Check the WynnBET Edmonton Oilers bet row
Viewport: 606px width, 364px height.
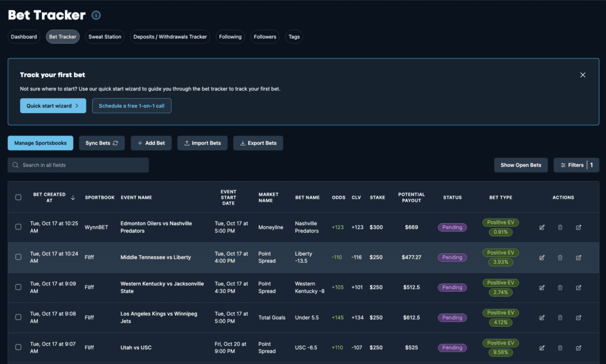click(x=18, y=227)
